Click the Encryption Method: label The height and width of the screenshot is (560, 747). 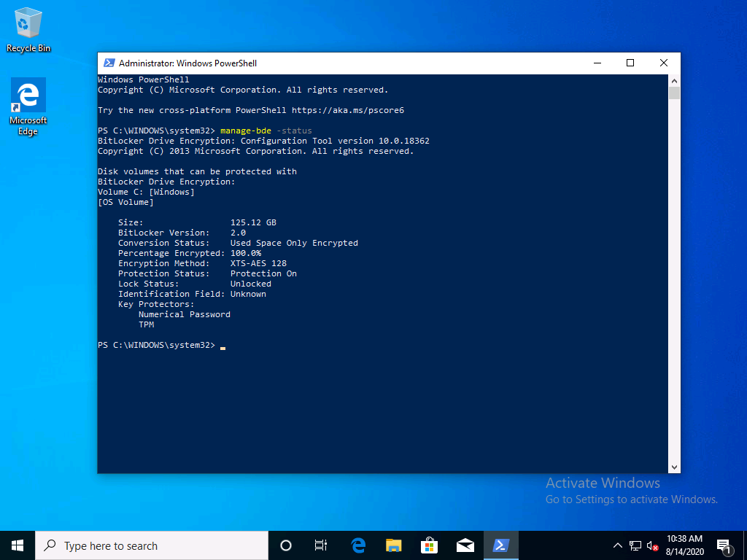click(x=164, y=263)
